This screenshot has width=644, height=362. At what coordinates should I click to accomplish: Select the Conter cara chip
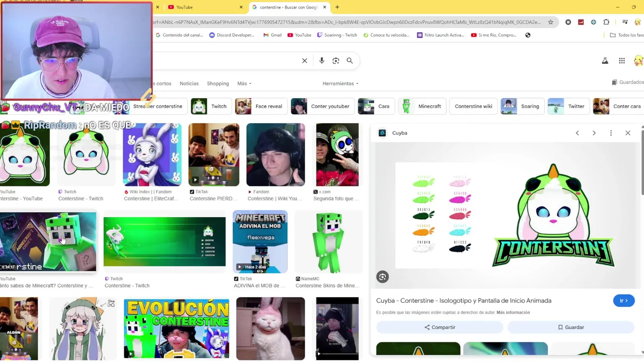[619, 107]
